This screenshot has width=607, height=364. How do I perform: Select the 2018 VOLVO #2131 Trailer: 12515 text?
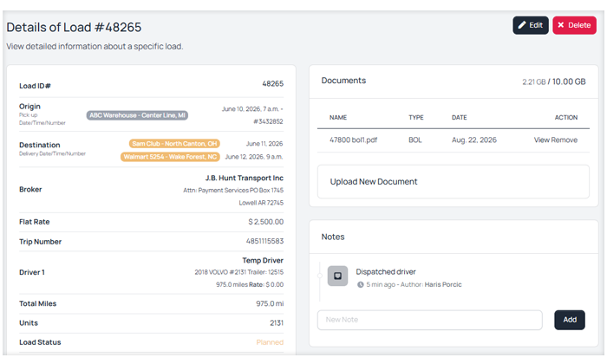click(x=238, y=272)
